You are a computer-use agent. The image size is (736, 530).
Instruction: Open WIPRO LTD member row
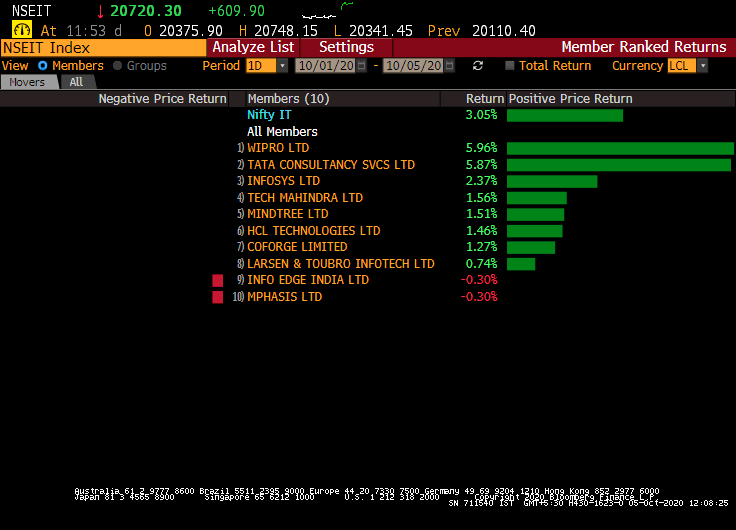click(278, 148)
